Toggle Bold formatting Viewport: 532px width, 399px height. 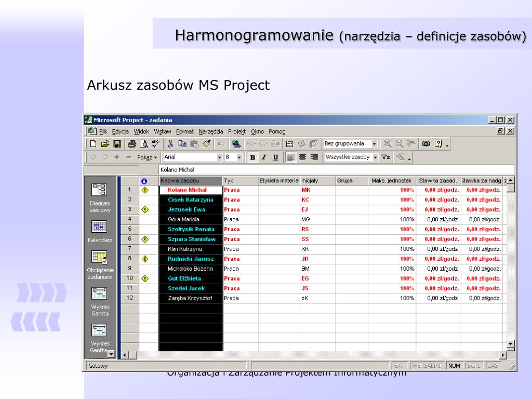coord(252,157)
